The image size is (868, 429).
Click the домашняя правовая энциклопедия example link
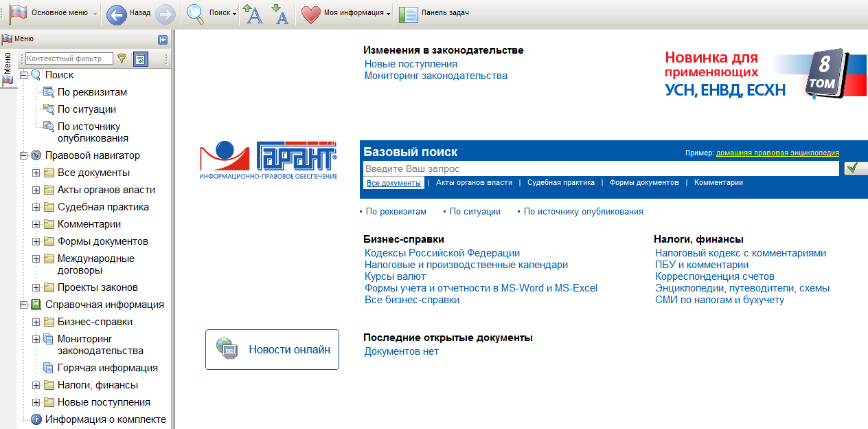point(777,153)
